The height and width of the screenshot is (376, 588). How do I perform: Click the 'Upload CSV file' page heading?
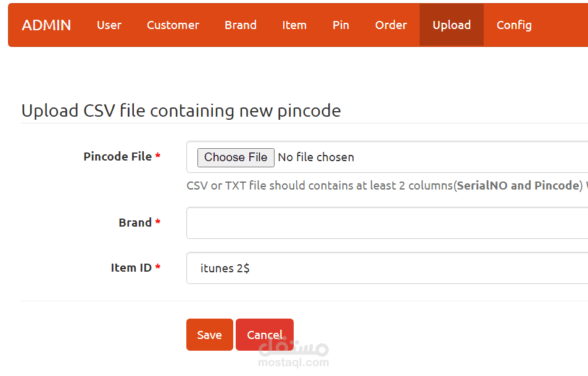point(181,111)
